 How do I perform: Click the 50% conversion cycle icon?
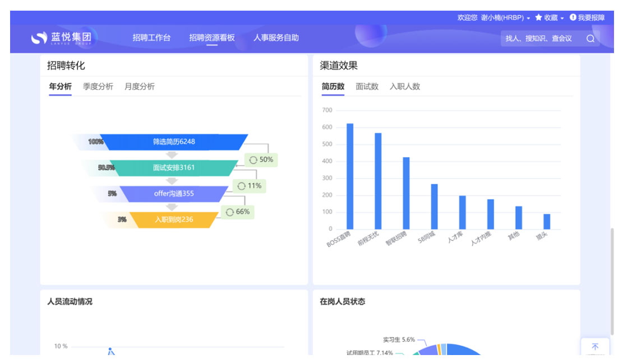point(253,160)
